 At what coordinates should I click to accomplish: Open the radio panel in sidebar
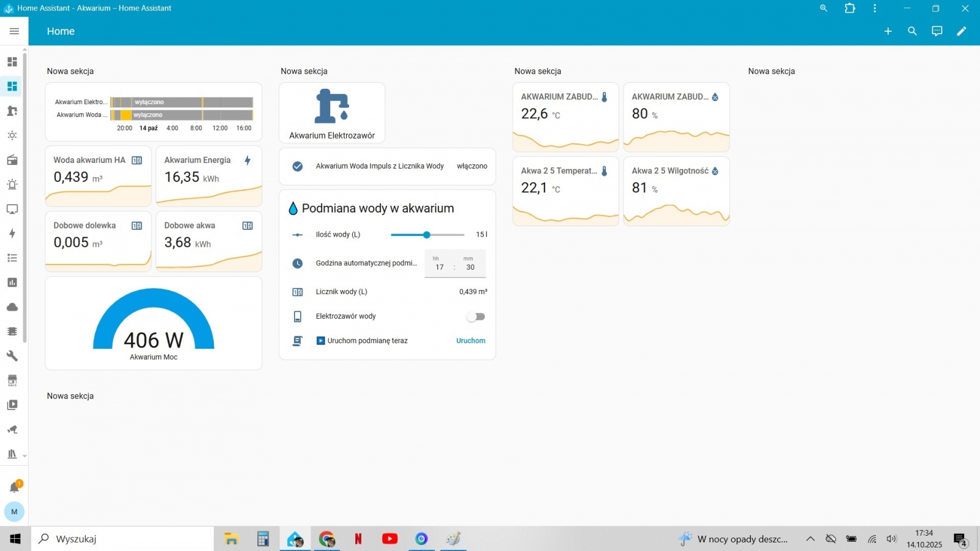(x=12, y=160)
